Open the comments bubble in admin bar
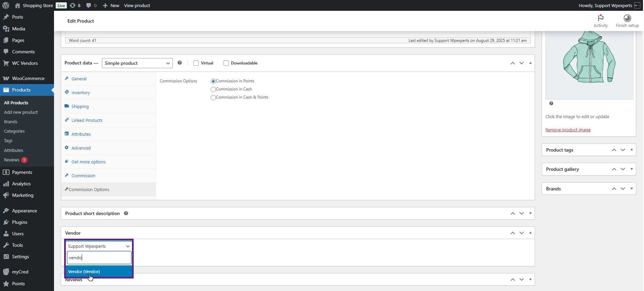 [89, 5]
